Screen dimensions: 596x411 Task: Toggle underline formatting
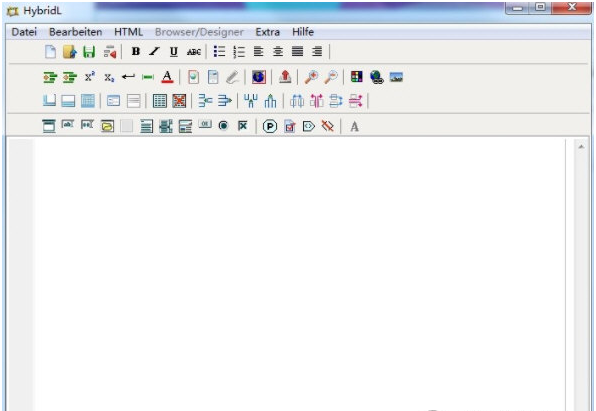[x=174, y=51]
